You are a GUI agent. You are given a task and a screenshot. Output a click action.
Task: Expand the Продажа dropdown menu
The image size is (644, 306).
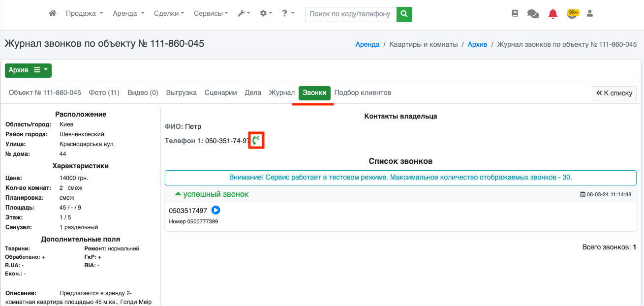(x=84, y=14)
